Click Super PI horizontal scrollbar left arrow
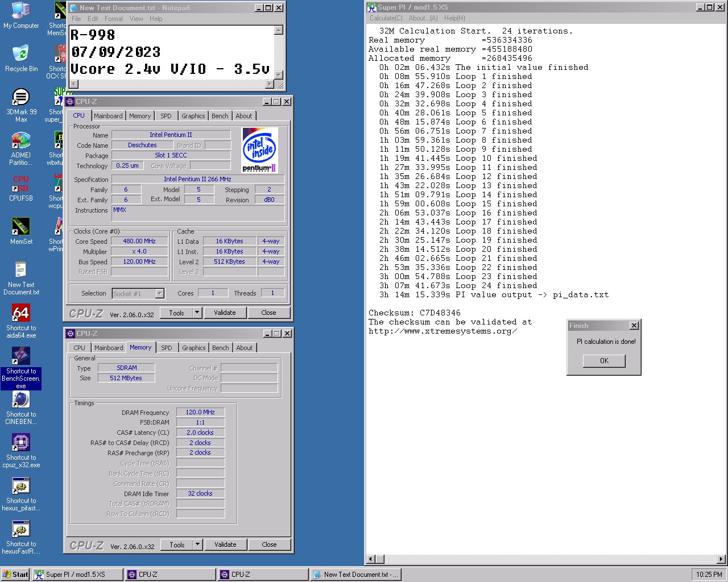This screenshot has width=728, height=582. (371, 559)
